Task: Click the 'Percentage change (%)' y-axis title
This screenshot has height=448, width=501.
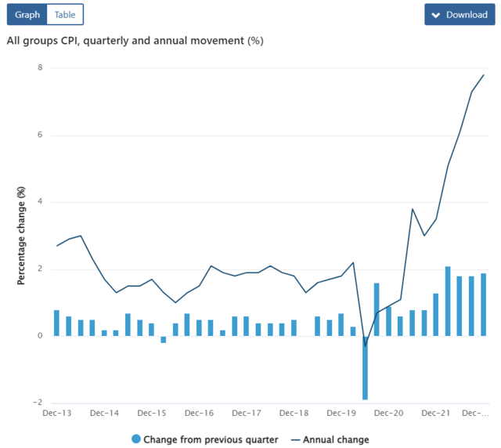Action: click(x=22, y=235)
